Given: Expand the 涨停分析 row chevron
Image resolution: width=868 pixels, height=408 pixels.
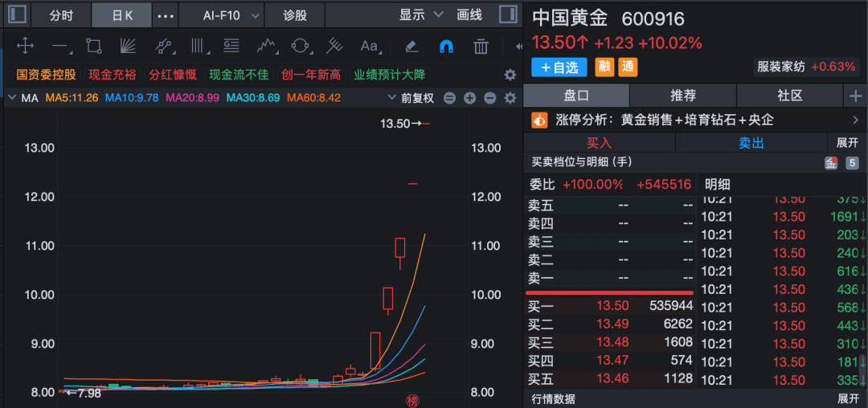Looking at the screenshot, I should click(x=856, y=120).
